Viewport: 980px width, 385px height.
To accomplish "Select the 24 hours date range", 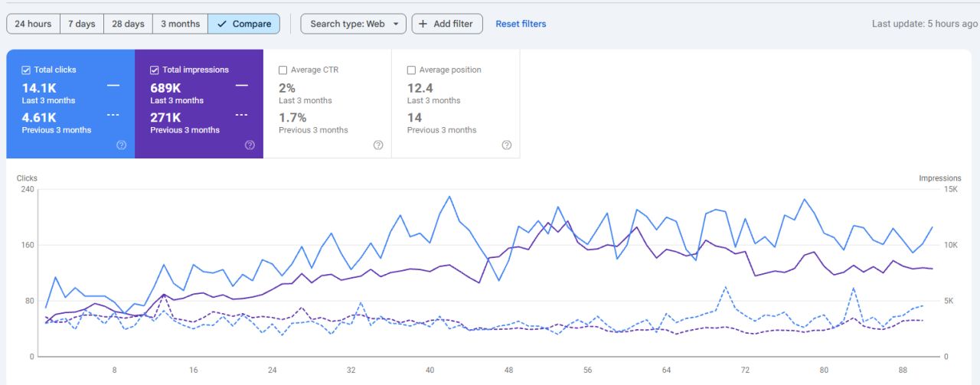I will point(33,24).
